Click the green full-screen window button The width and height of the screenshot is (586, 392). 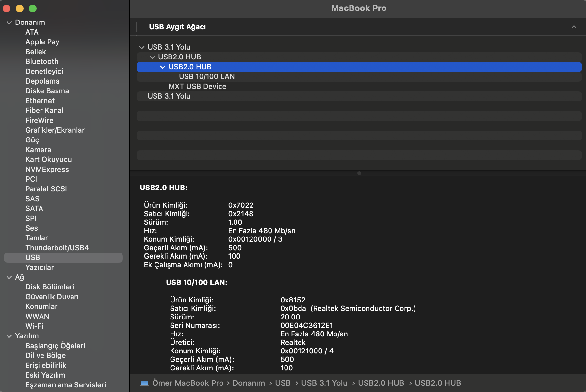tap(33, 8)
